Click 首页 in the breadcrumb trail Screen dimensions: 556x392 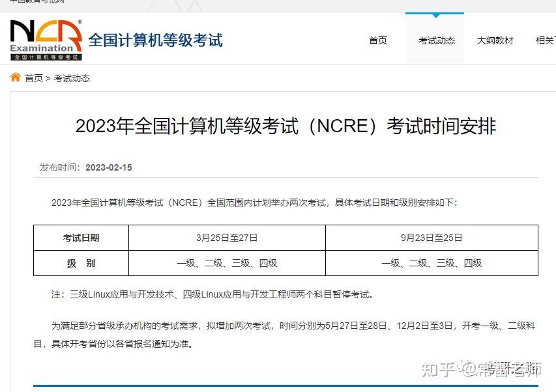[x=33, y=78]
